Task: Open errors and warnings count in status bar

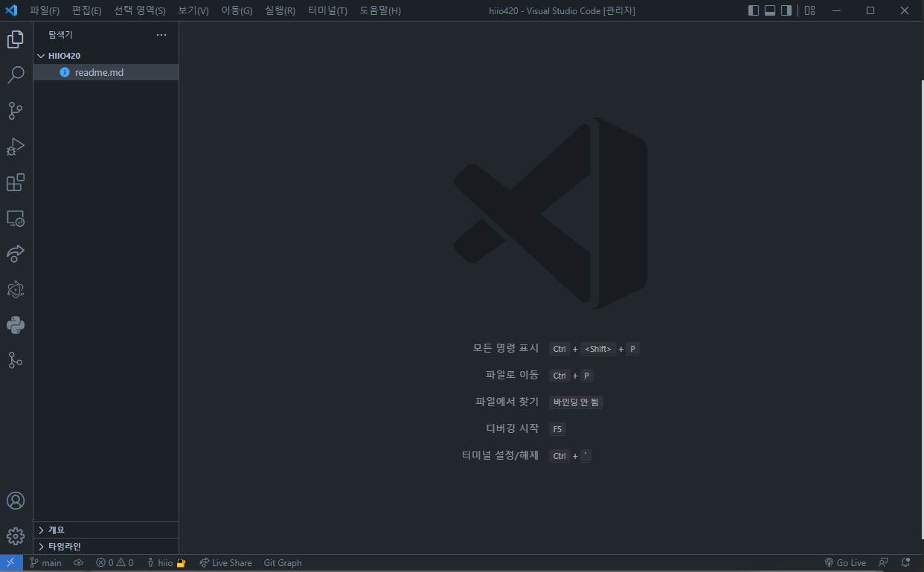Action: [x=115, y=563]
